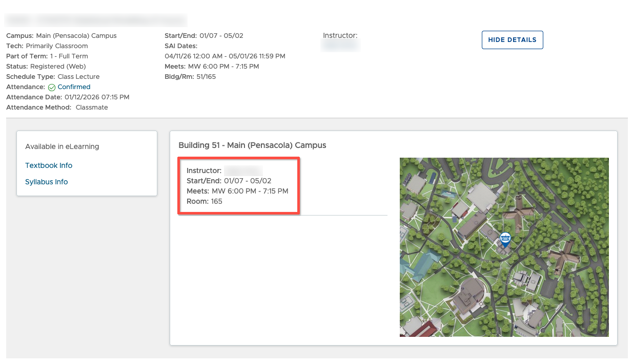633x364 pixels.
Task: Click the SAI Dates range text
Action: 225,56
